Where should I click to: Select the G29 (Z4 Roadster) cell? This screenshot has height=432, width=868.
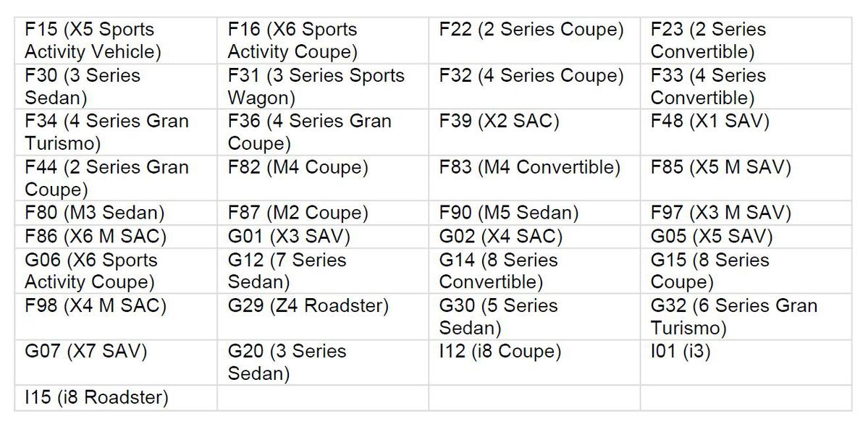pyautogui.click(x=308, y=305)
